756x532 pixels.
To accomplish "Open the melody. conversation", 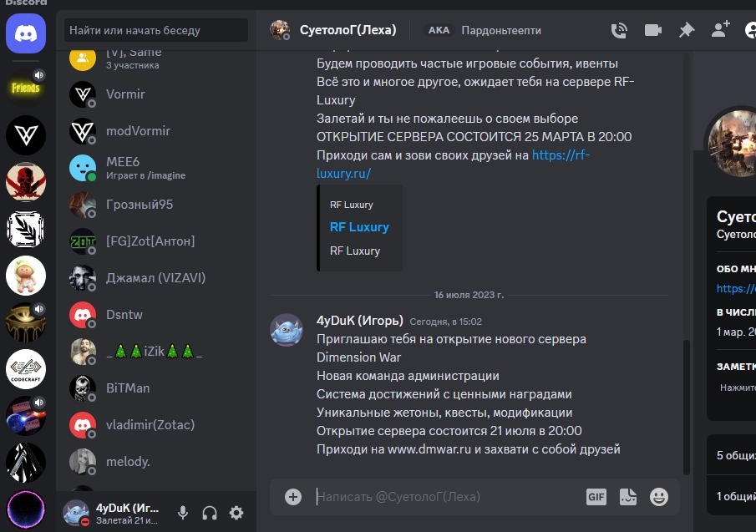I will point(157,462).
